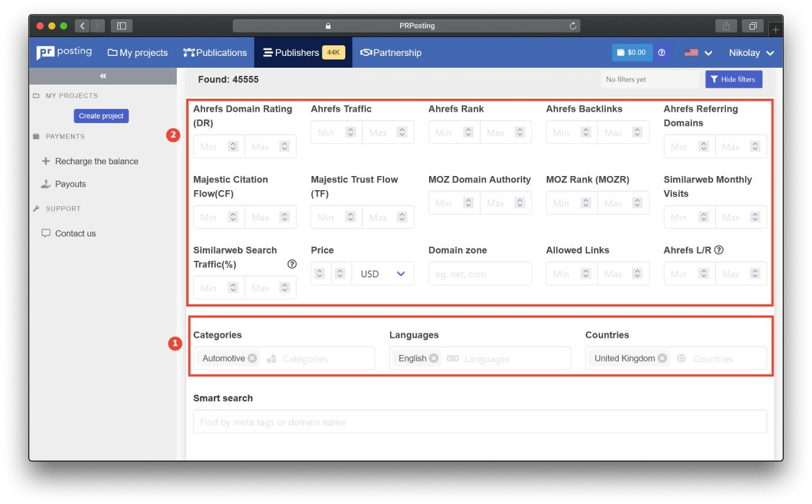
Task: Open the USD currency dropdown
Action: [x=383, y=274]
